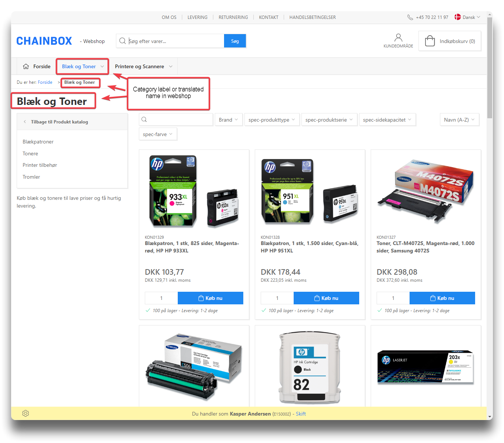Click the Danish flag language icon
The height and width of the screenshot is (443, 504).
(458, 17)
